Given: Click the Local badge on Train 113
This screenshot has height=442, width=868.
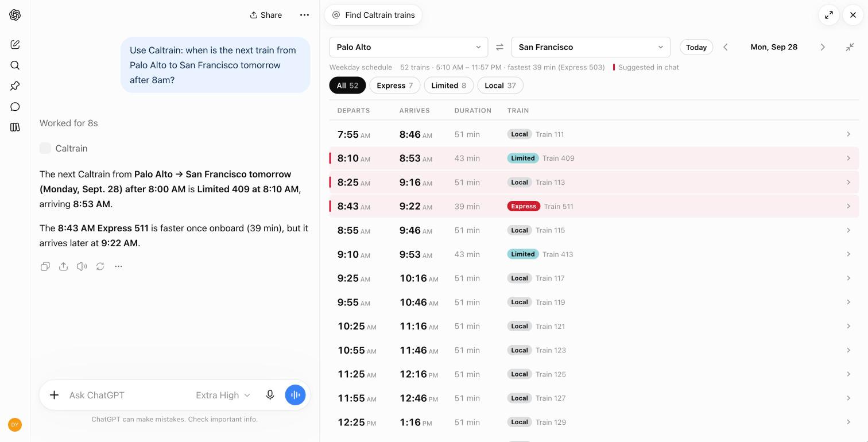Looking at the screenshot, I should click(x=520, y=183).
